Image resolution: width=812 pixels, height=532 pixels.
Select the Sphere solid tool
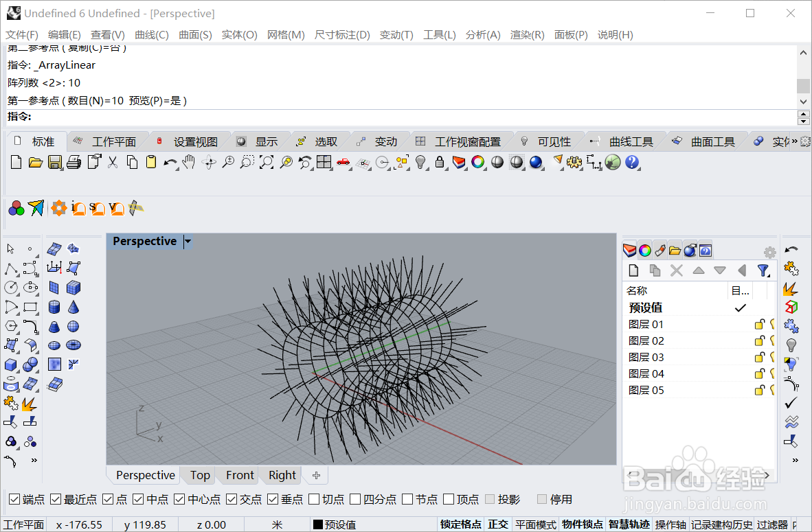pos(74,326)
